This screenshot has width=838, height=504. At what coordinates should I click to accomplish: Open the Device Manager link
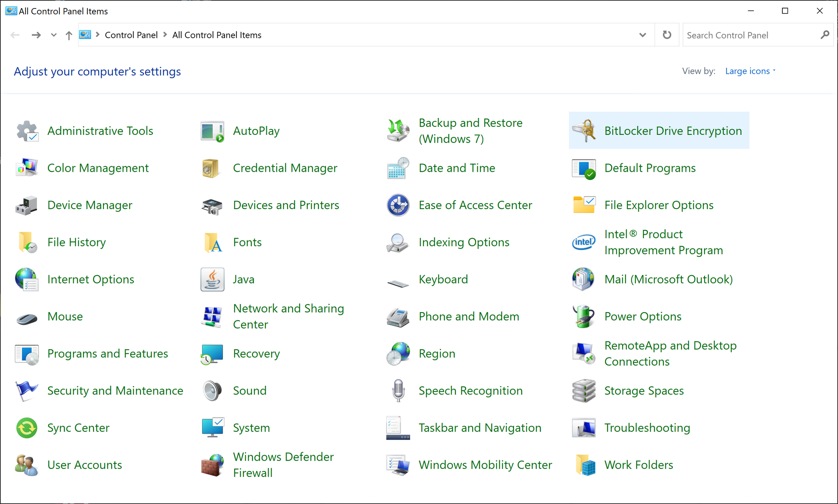[x=90, y=205]
